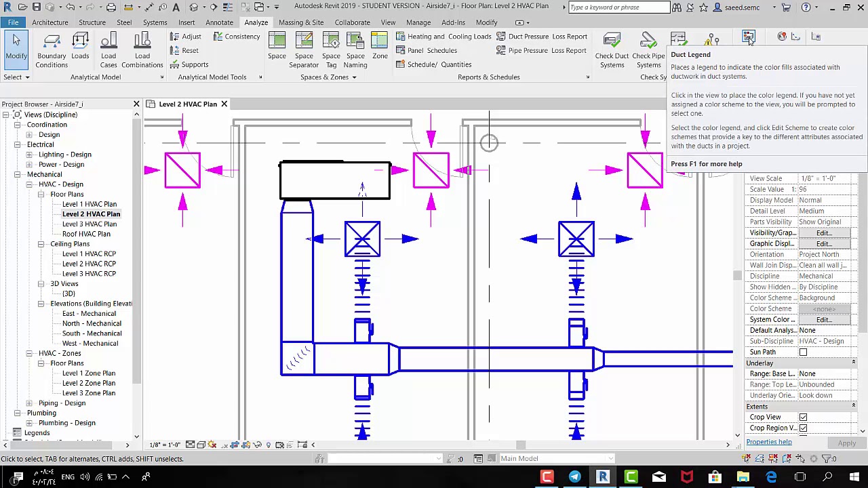Screen dimensions: 868x488
Task: Open Duct Pressure Loss Report
Action: 542,37
